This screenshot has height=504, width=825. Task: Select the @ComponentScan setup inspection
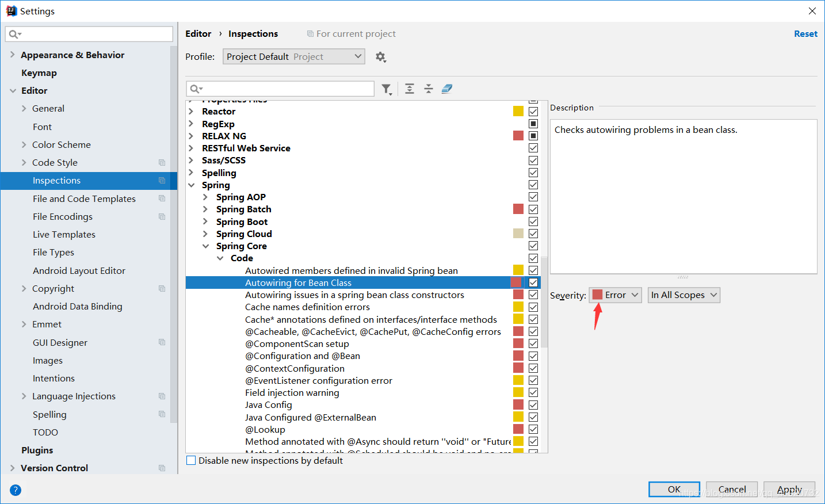coord(297,344)
